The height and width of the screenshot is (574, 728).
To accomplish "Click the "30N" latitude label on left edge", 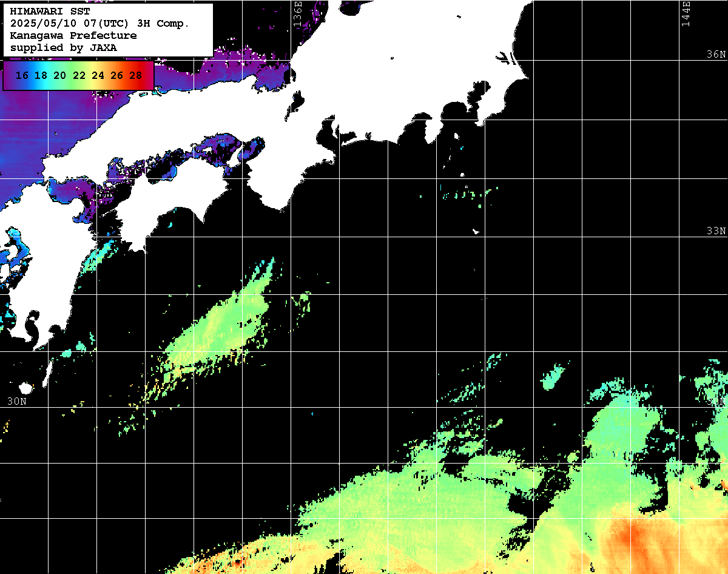I will pos(17,401).
